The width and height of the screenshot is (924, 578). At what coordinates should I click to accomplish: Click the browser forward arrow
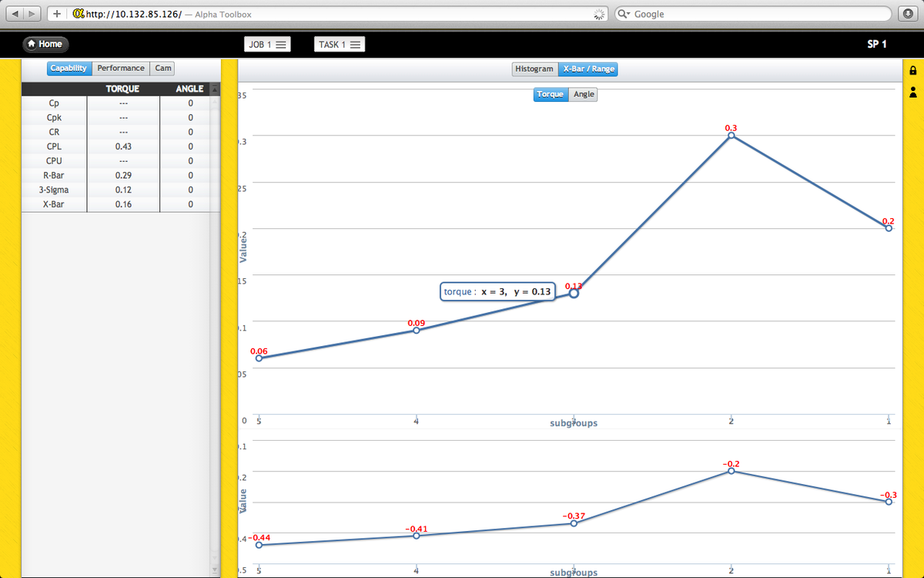[x=32, y=14]
